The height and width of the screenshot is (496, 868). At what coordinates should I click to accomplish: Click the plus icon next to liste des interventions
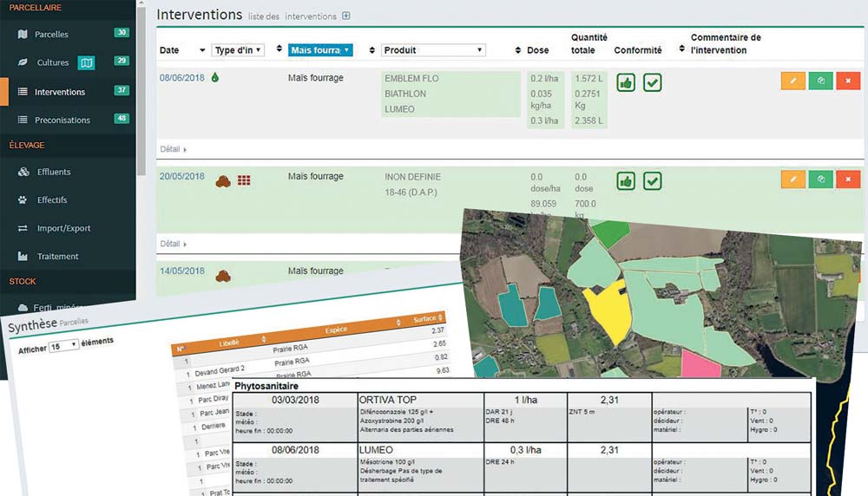346,16
